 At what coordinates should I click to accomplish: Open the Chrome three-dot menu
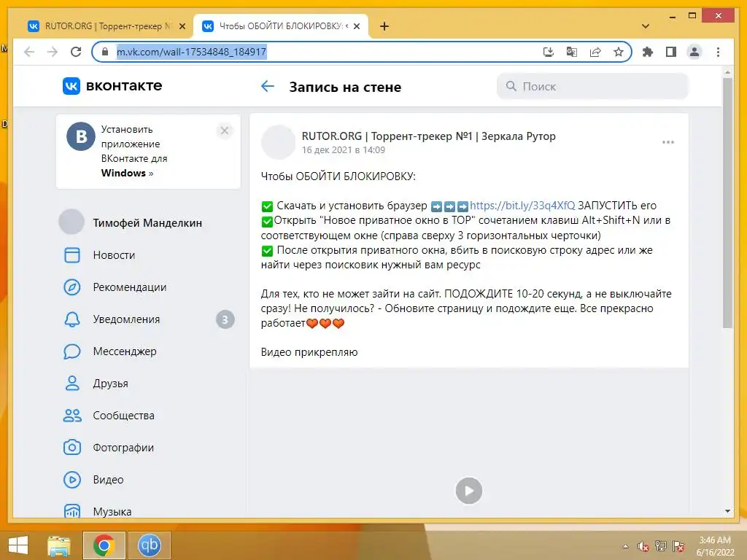click(718, 52)
